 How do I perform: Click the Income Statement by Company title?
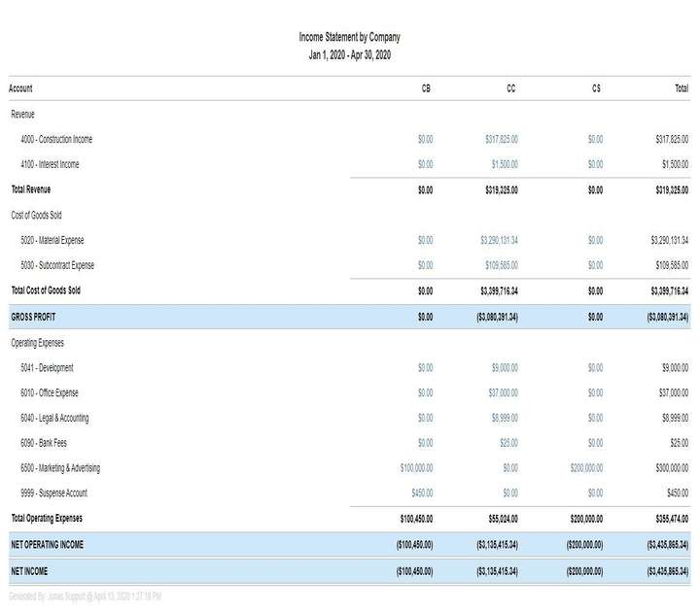coord(349,37)
